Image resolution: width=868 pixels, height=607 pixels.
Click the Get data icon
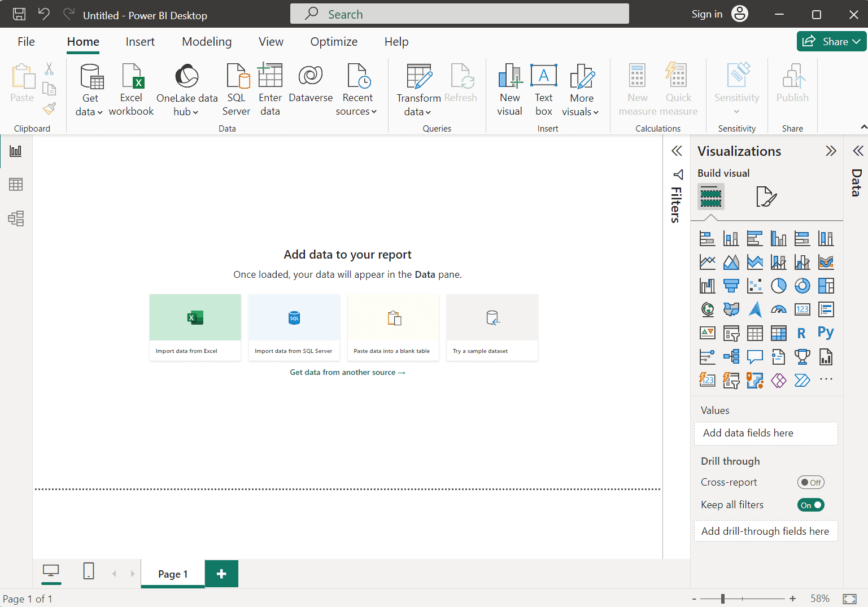click(x=90, y=77)
